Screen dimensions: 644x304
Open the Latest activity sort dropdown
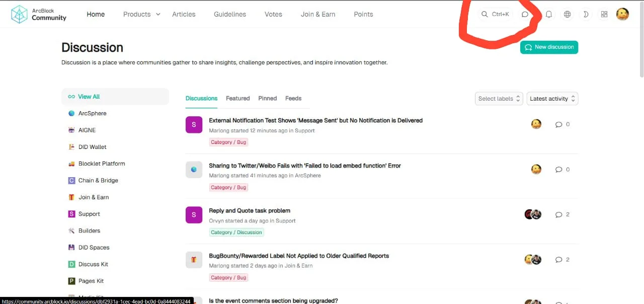(552, 99)
